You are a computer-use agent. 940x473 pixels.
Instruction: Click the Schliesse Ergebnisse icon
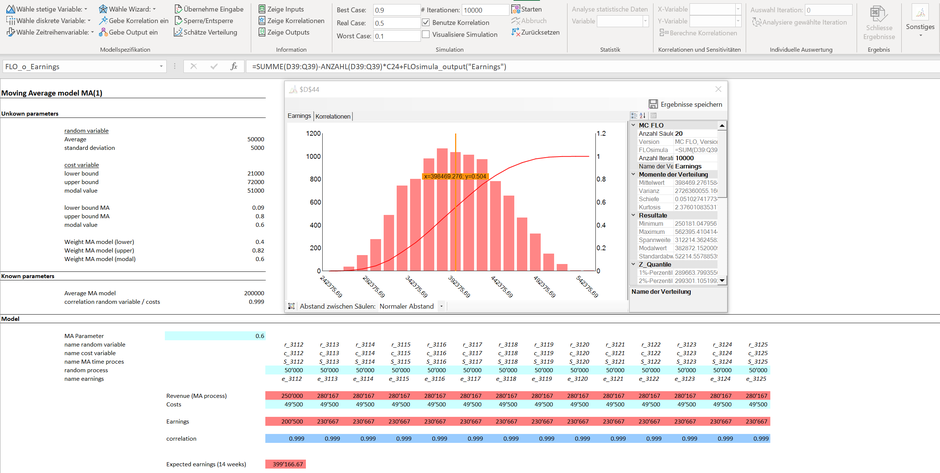point(878,14)
